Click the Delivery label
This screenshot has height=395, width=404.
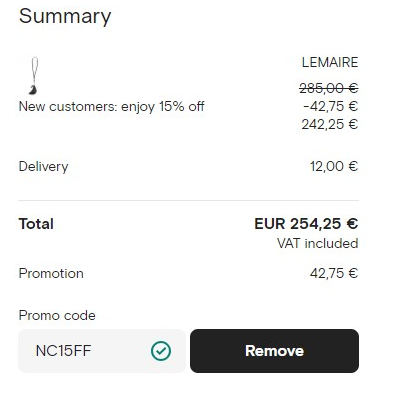click(43, 166)
